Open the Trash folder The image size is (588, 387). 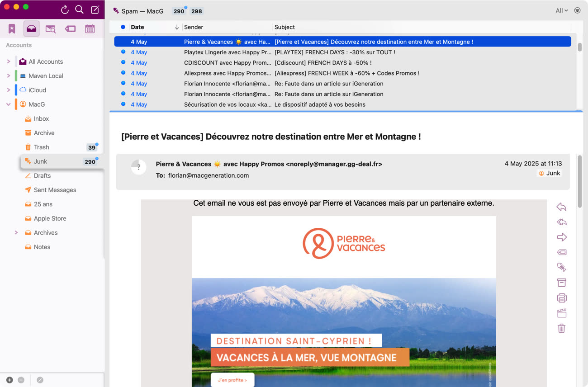(x=41, y=147)
